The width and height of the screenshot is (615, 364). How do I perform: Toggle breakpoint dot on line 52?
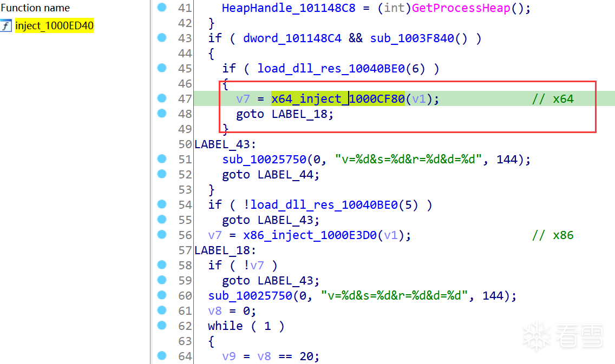point(161,174)
